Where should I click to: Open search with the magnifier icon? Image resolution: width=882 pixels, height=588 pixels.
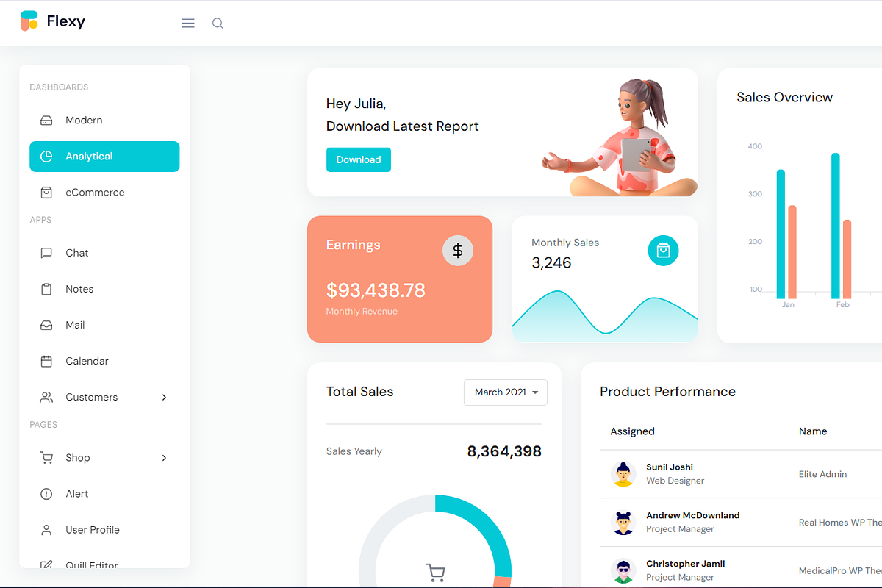(218, 24)
